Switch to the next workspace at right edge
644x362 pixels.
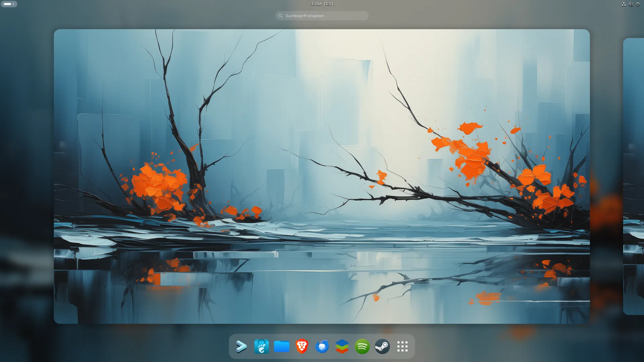click(634, 176)
